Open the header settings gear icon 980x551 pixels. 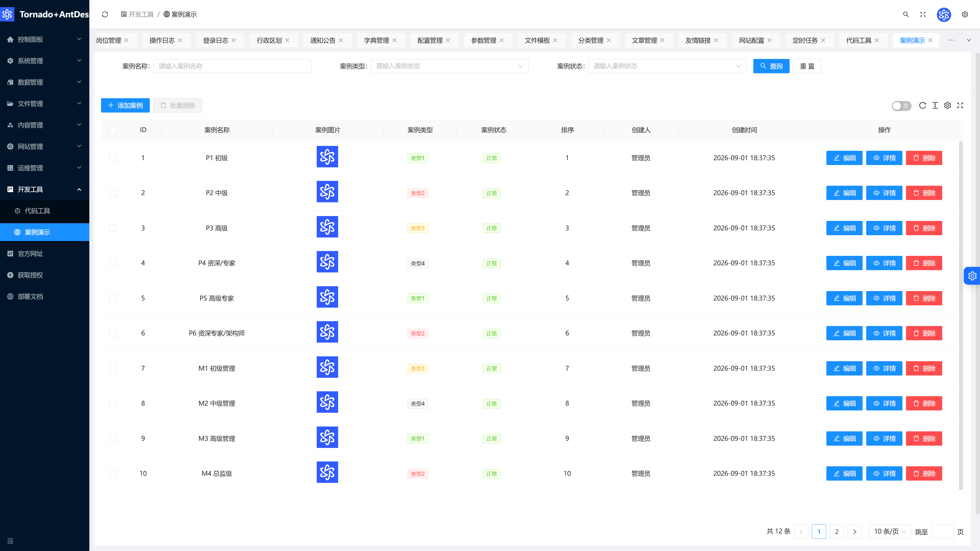pos(965,15)
